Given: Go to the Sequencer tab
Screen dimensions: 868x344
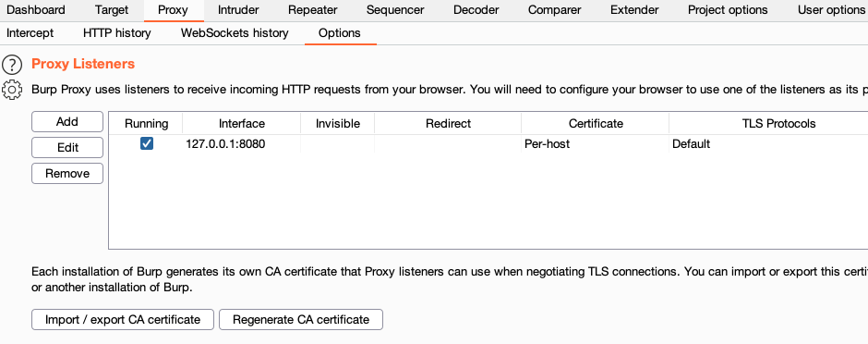Looking at the screenshot, I should tap(395, 10).
